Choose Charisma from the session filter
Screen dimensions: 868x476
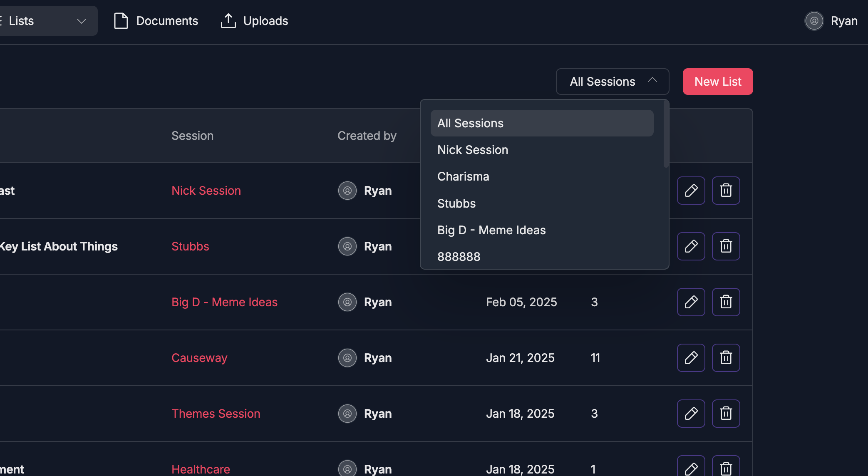[x=463, y=176]
